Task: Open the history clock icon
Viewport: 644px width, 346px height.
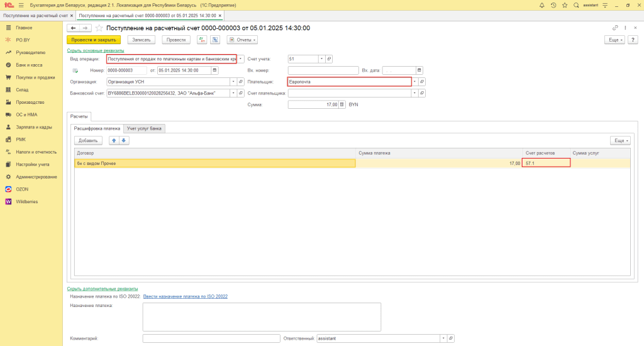Action: click(x=553, y=4)
